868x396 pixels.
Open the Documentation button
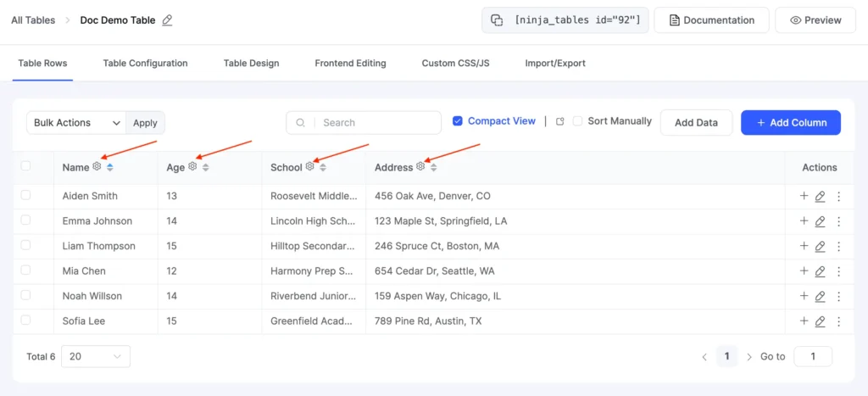(712, 20)
